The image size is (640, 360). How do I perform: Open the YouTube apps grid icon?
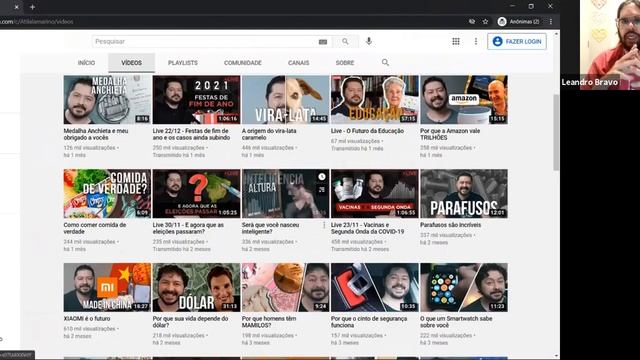456,41
